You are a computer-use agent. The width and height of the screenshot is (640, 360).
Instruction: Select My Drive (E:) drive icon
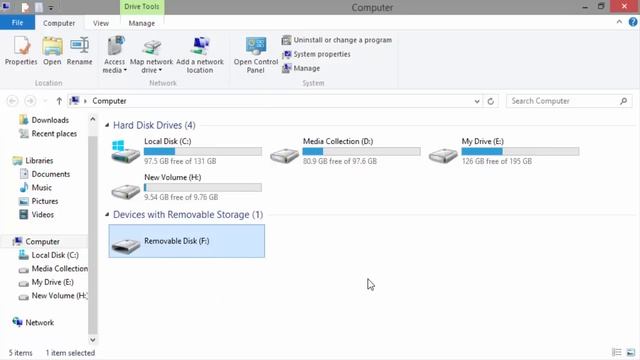tap(443, 155)
